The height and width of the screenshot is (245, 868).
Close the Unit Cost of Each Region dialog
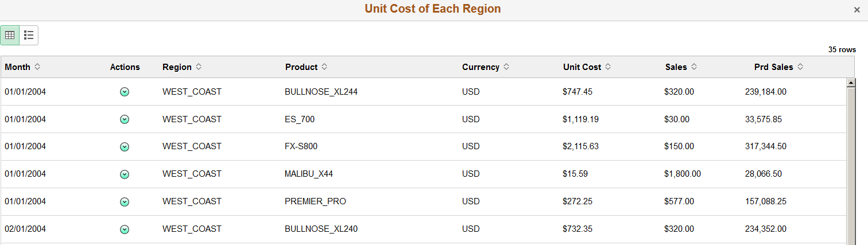click(857, 10)
